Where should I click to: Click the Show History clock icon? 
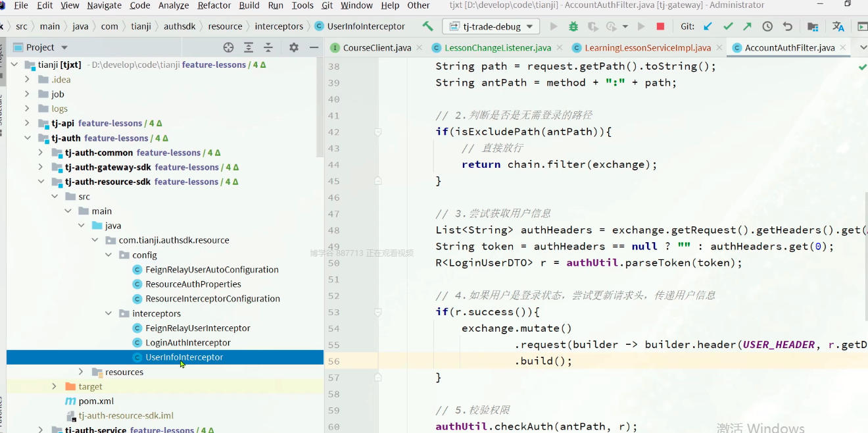click(767, 26)
